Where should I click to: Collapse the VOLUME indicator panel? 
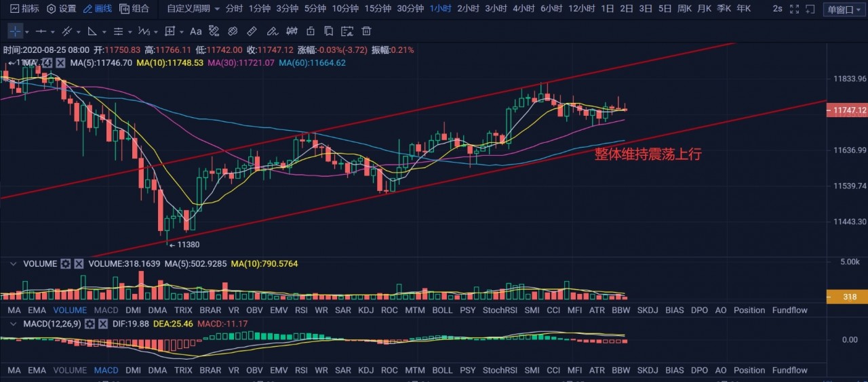(14, 263)
